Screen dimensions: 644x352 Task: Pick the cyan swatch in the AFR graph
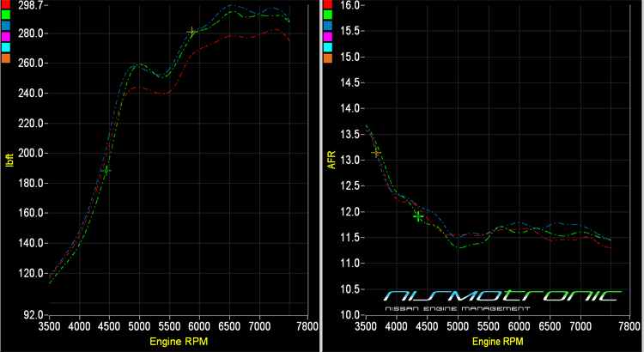(327, 48)
